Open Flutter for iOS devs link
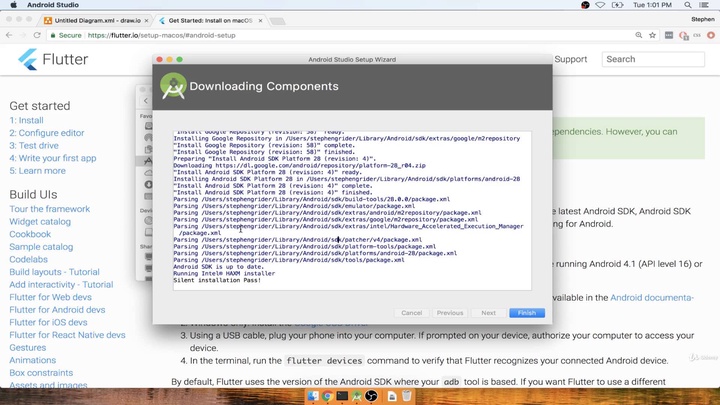The height and width of the screenshot is (405, 720). click(x=48, y=322)
